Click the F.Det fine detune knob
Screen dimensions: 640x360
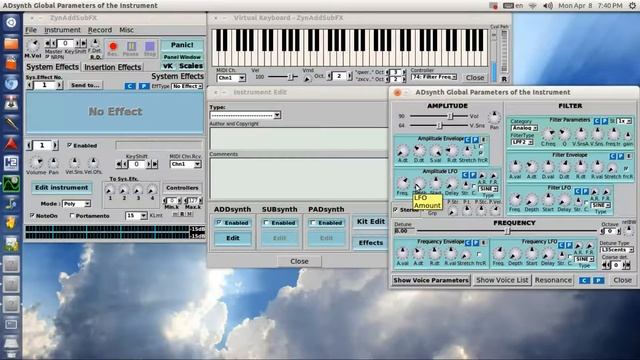pyautogui.click(x=95, y=43)
